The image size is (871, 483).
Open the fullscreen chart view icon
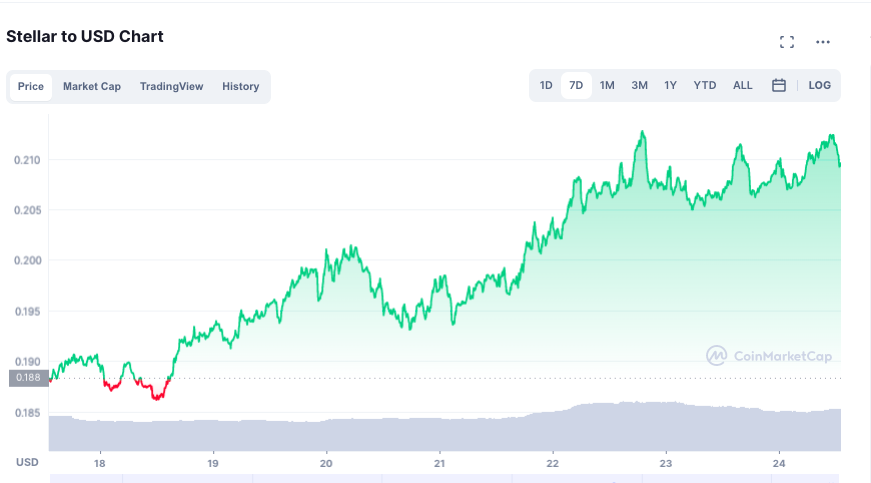click(x=787, y=42)
